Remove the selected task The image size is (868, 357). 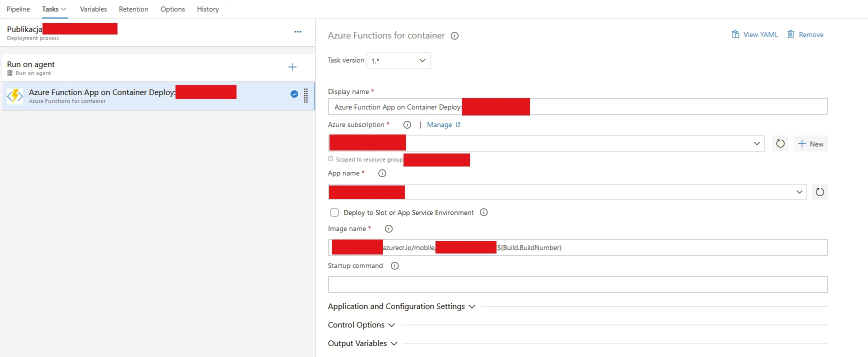(x=805, y=34)
